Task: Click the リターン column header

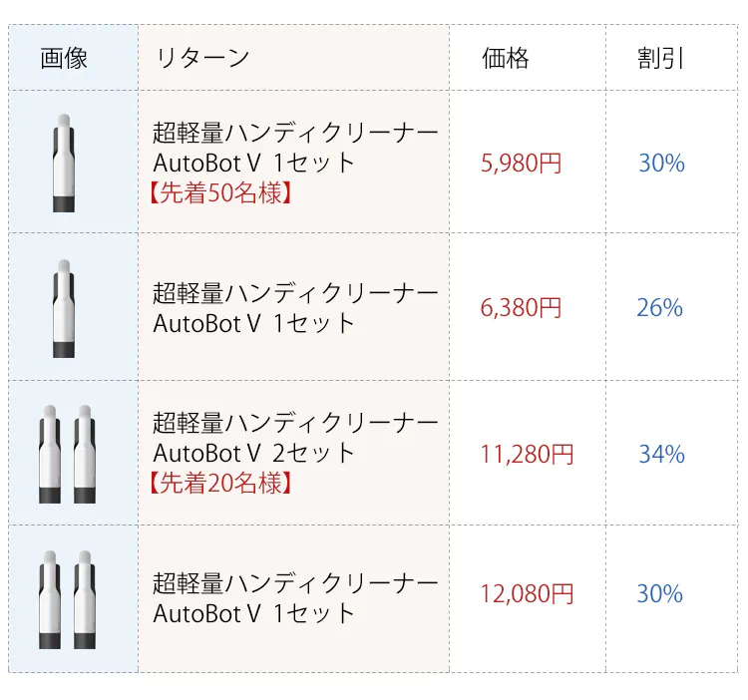Action: pyautogui.click(x=202, y=58)
